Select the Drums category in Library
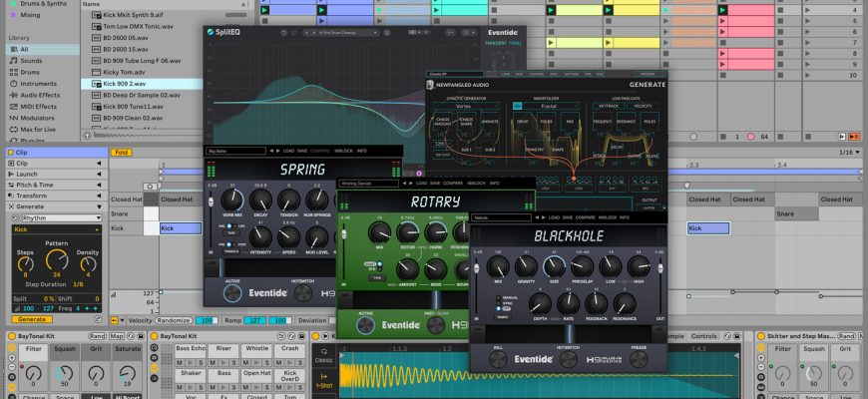The width and height of the screenshot is (868, 399). [x=32, y=73]
